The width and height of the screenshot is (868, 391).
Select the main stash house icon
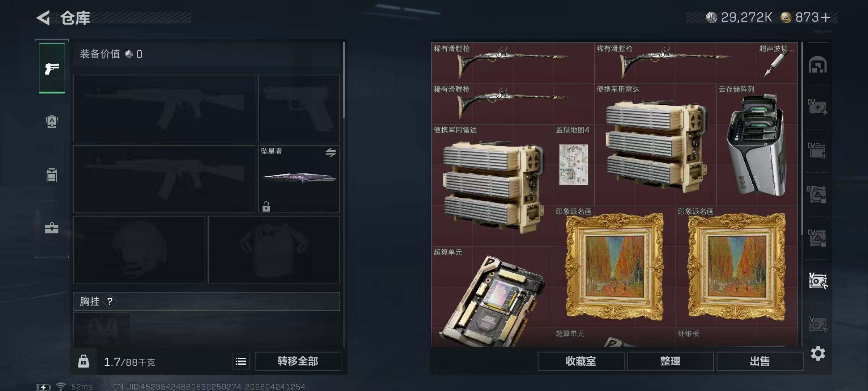tap(818, 65)
